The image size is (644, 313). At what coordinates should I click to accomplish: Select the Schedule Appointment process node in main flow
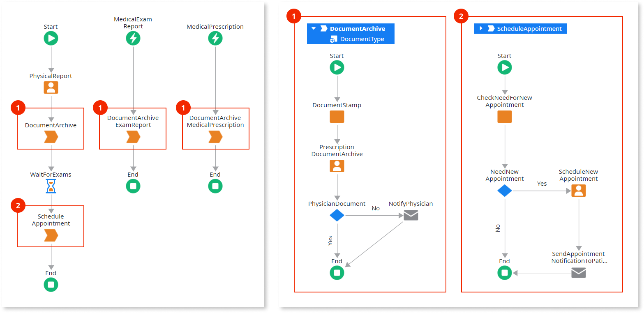tap(51, 236)
